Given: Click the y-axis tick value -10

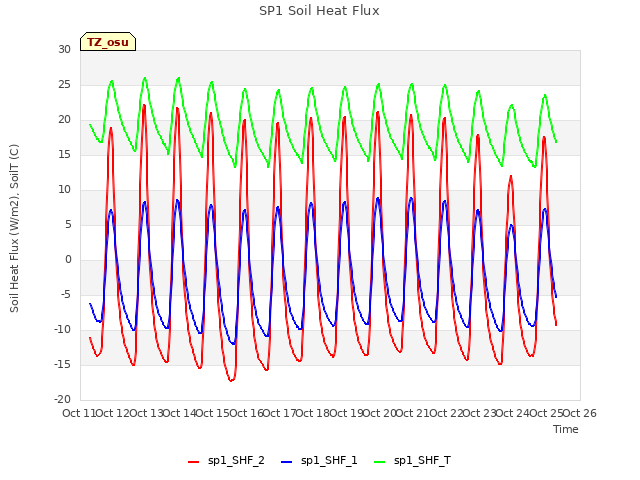Looking at the screenshot, I should pos(62,329).
